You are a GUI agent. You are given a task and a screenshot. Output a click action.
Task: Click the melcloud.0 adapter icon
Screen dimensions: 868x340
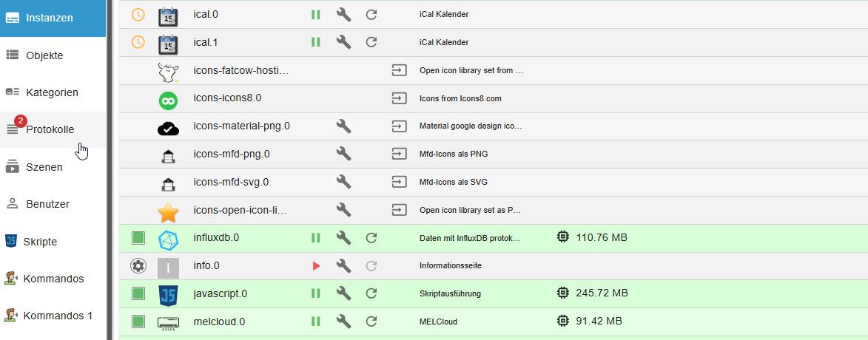(168, 322)
